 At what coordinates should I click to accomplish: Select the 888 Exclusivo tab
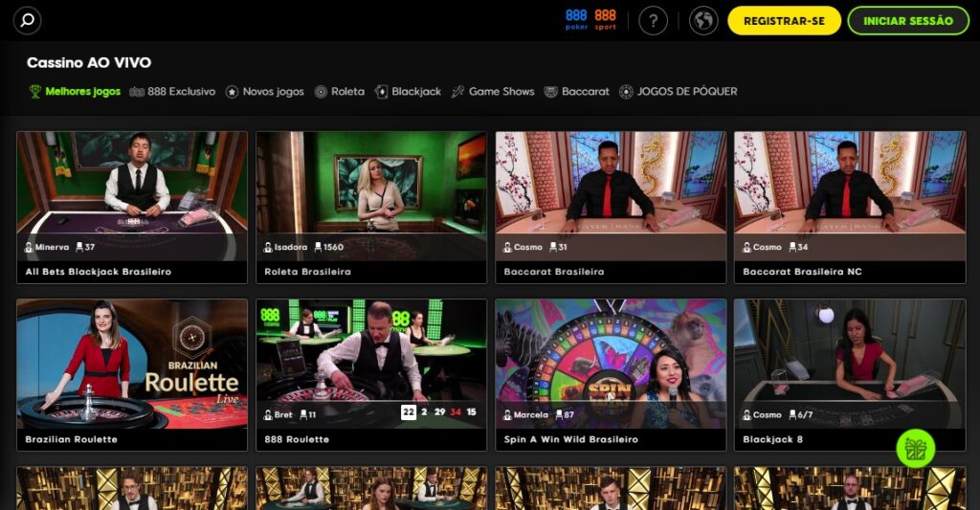coord(172,92)
